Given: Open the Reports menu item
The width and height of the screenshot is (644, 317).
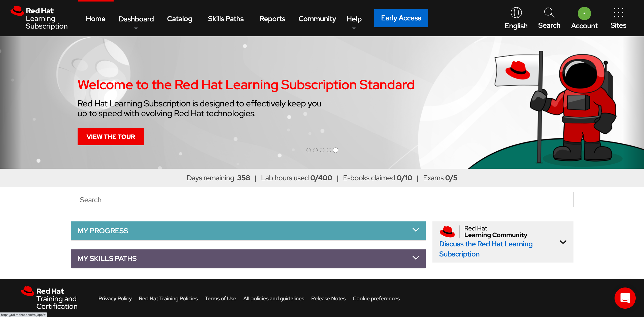Looking at the screenshot, I should coord(272,18).
